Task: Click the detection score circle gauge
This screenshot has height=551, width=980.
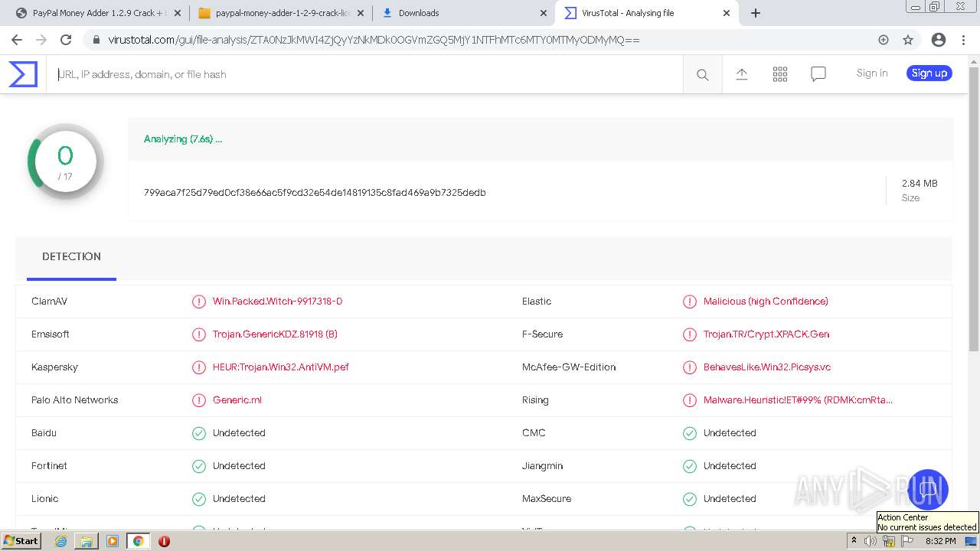Action: point(65,162)
